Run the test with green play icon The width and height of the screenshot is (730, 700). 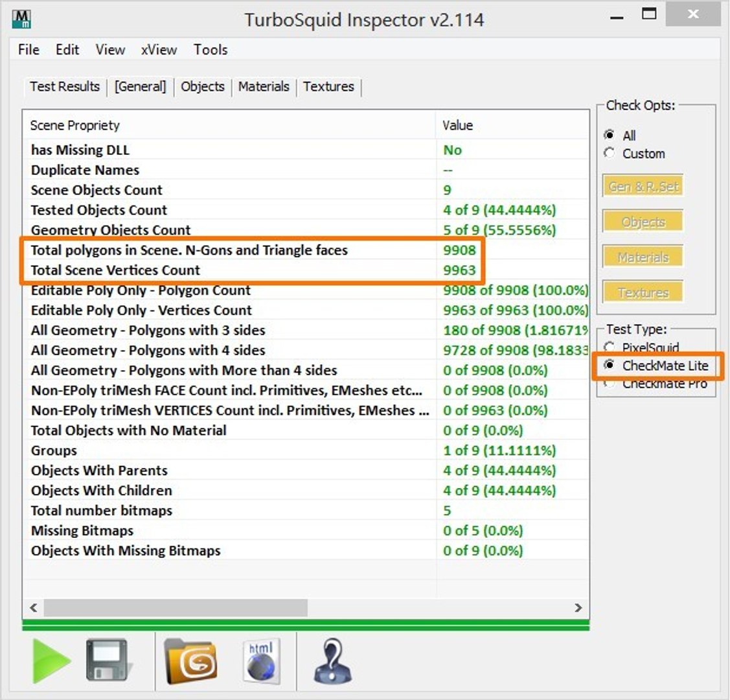pos(51,661)
